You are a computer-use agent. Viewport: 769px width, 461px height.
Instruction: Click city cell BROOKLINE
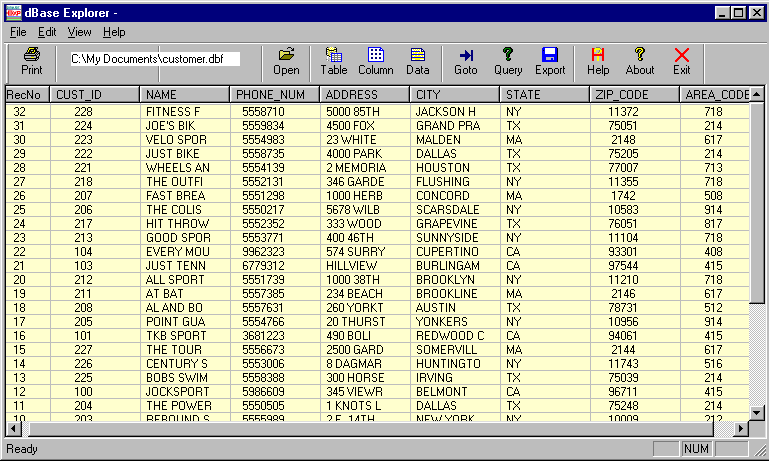455,294
